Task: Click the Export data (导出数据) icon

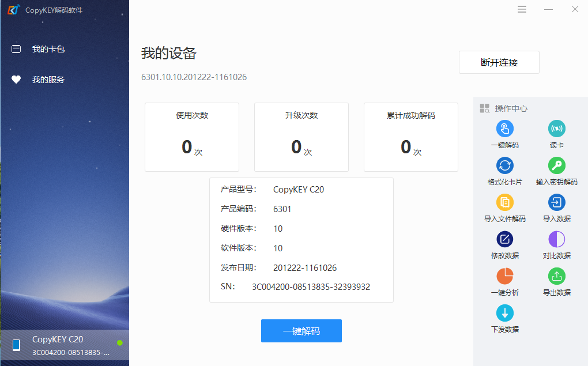Action: pos(556,277)
